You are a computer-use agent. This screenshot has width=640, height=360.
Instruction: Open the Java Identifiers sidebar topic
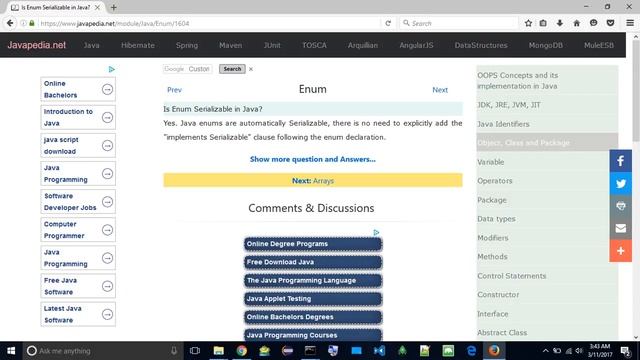(547, 124)
